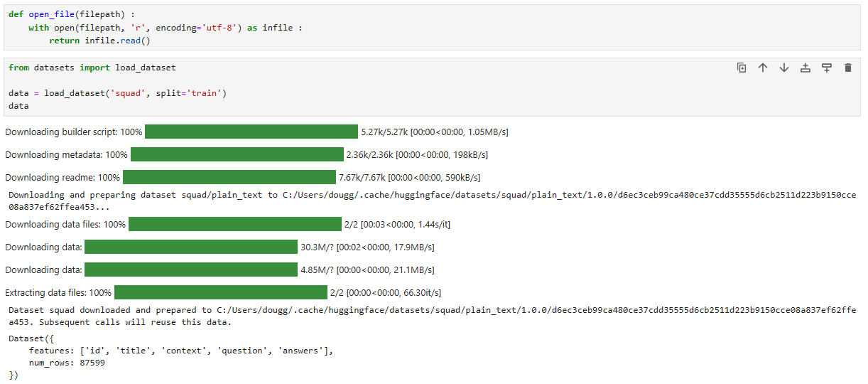
Task: Click the '4.85M/? [00:00<00:00, 21.1MB/s]' text
Action: click(x=367, y=270)
